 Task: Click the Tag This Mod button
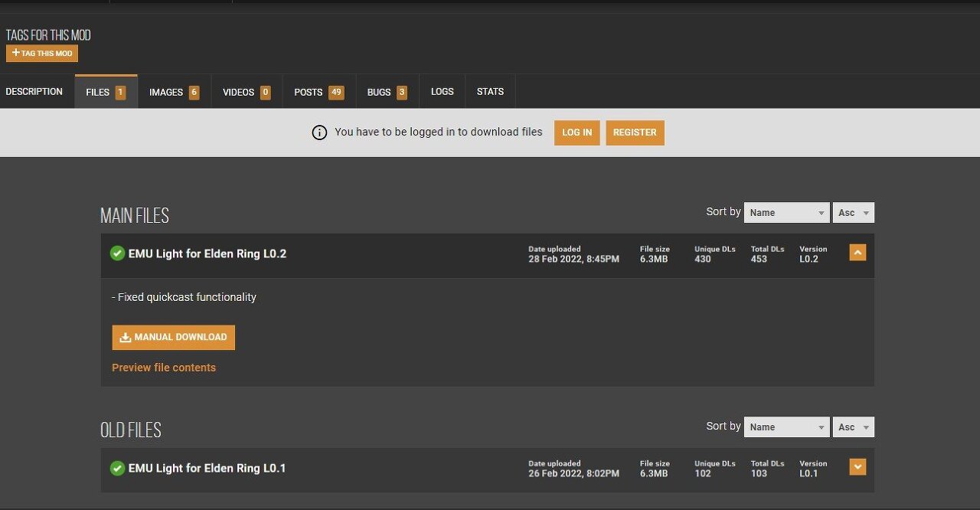click(42, 54)
